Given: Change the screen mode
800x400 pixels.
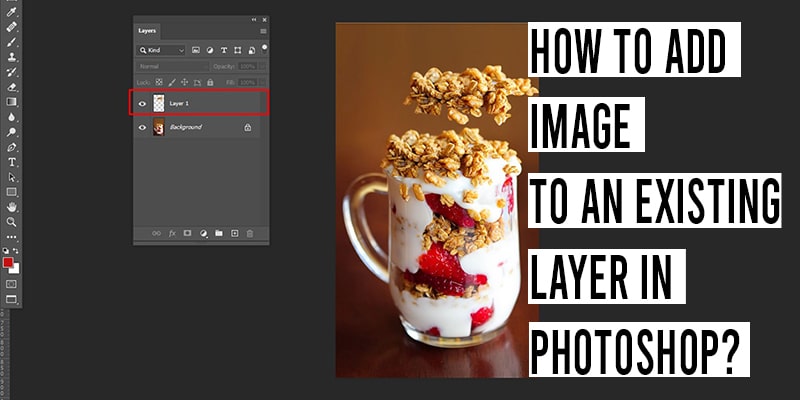Looking at the screenshot, I should (x=11, y=299).
